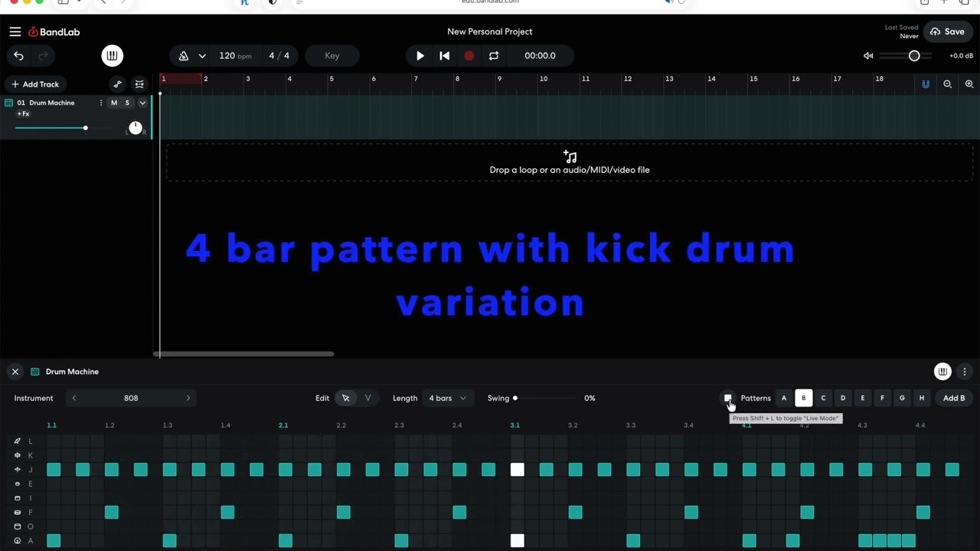Solo the Drum Machine track
This screenshot has height=551, width=980.
pyautogui.click(x=127, y=103)
